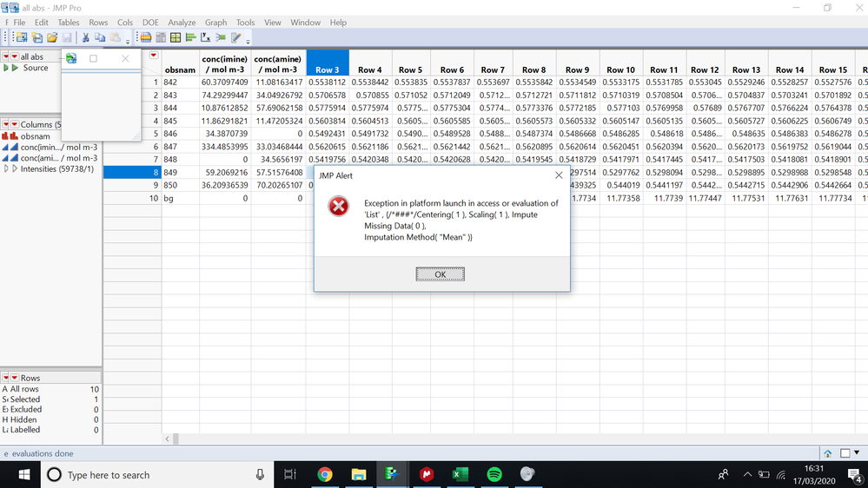Select row number 8 in the table

(x=132, y=172)
